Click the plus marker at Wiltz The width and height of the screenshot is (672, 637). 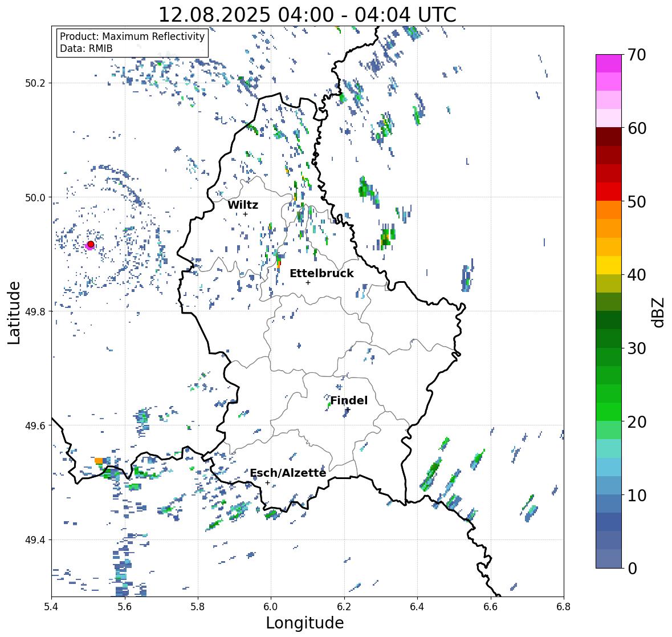(x=245, y=214)
